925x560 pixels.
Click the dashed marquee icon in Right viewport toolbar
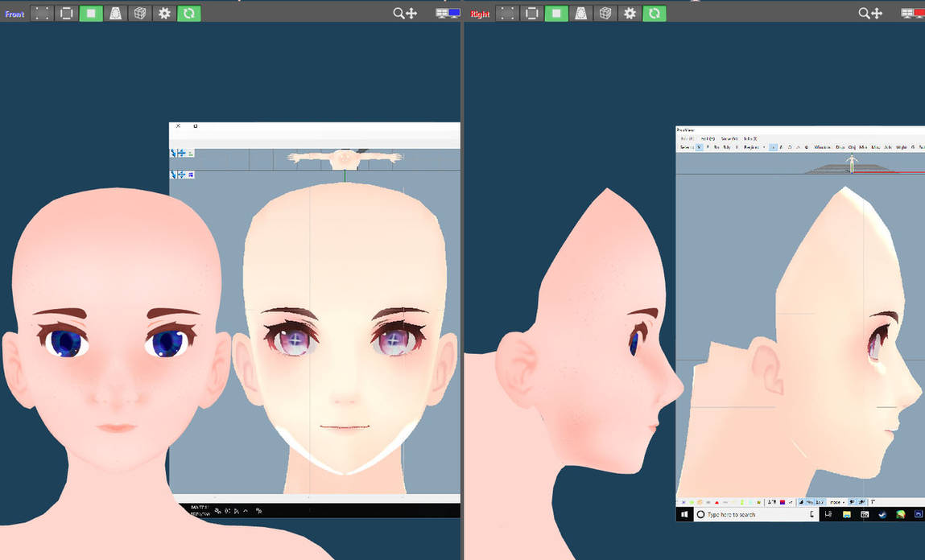tap(507, 13)
